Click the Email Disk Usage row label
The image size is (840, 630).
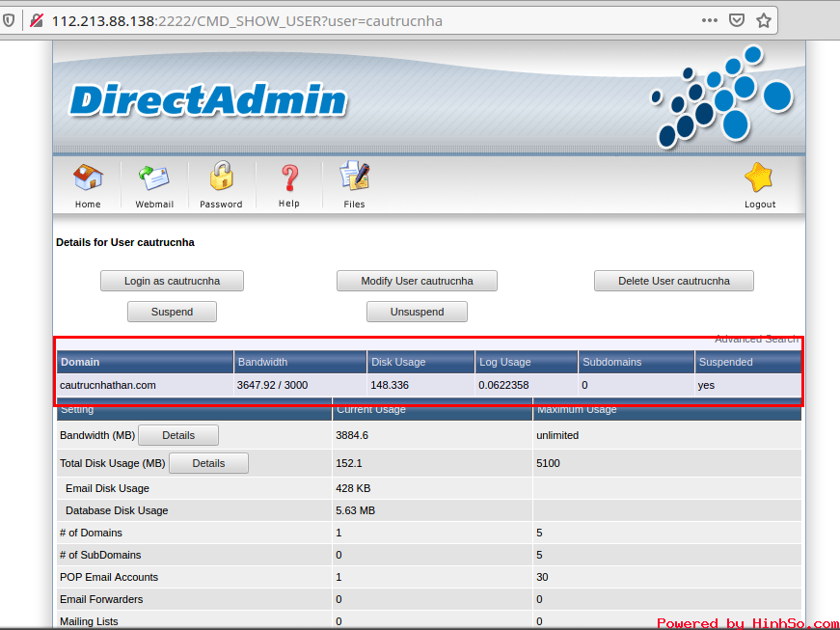pos(107,488)
